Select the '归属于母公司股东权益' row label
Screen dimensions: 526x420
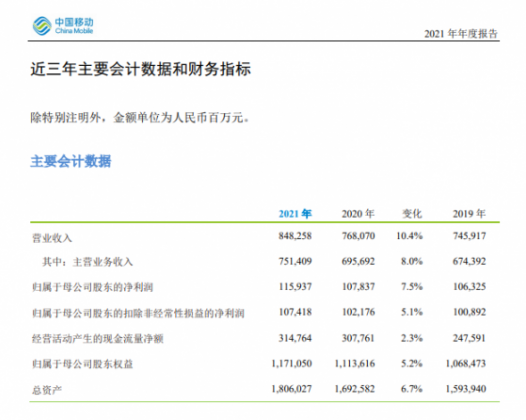83,364
